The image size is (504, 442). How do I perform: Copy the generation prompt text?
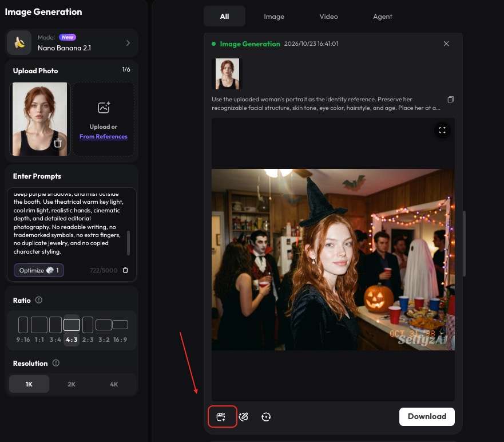coord(451,100)
